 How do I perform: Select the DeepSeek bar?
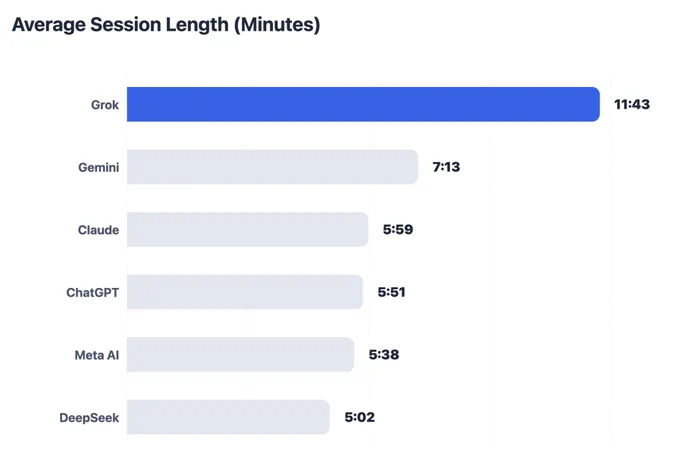click(x=229, y=417)
